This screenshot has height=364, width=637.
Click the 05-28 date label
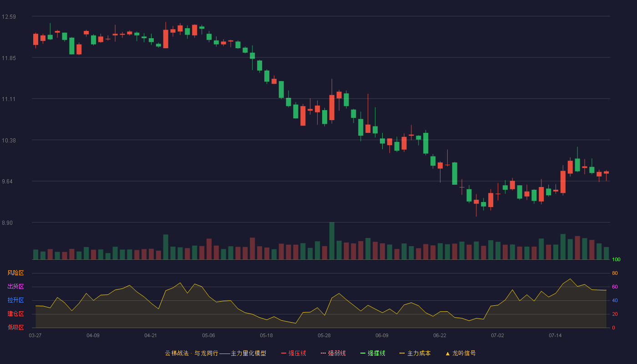click(x=324, y=335)
